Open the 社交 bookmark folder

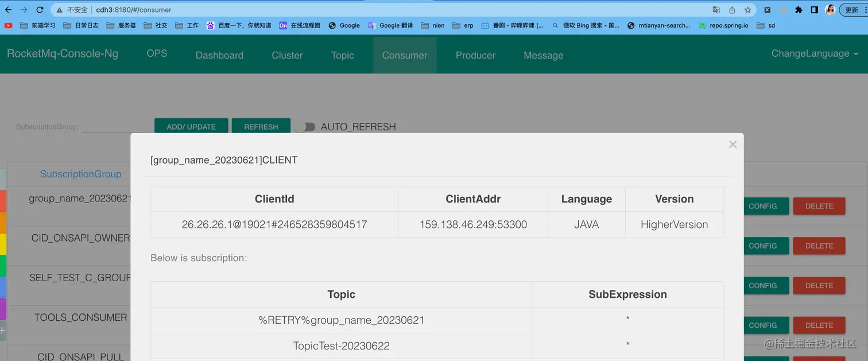(156, 25)
